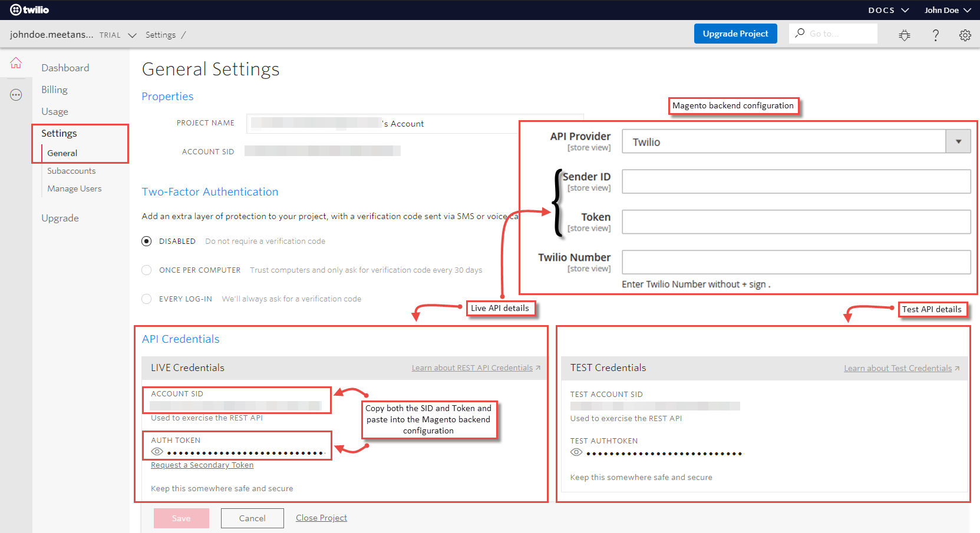Viewport: 980px width, 533px height.
Task: Reveal live Auth Token with eye icon
Action: pos(157,452)
